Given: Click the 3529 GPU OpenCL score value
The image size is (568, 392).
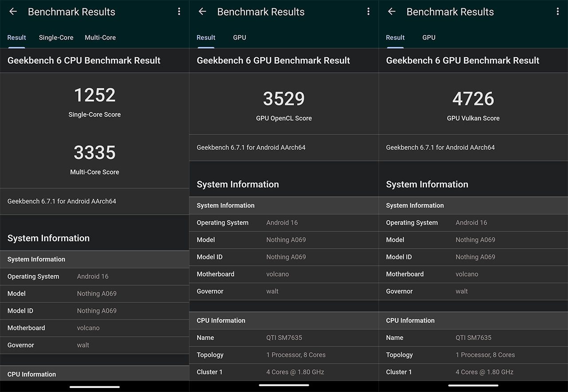Looking at the screenshot, I should 284,99.
